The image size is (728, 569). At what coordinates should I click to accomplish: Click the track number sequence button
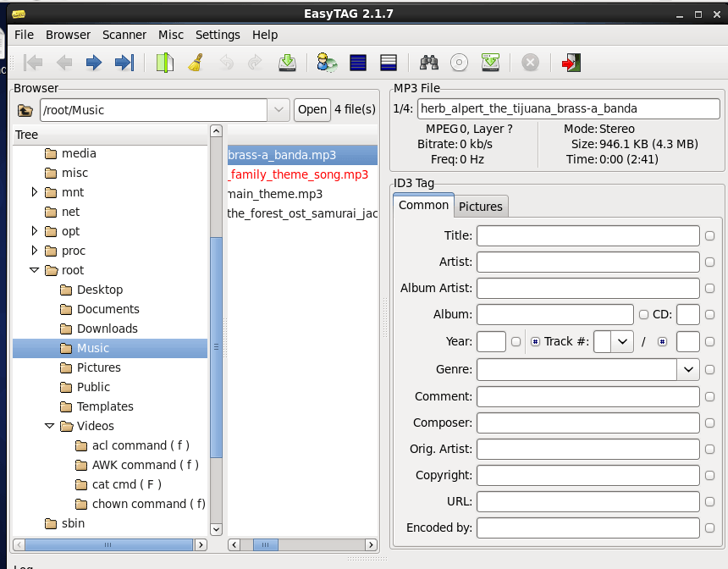click(535, 342)
